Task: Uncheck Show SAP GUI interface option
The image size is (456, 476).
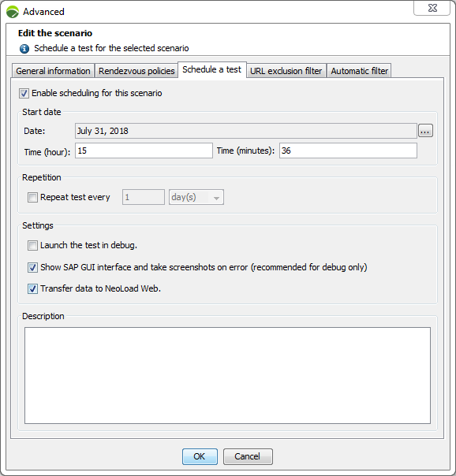Action: [x=32, y=267]
